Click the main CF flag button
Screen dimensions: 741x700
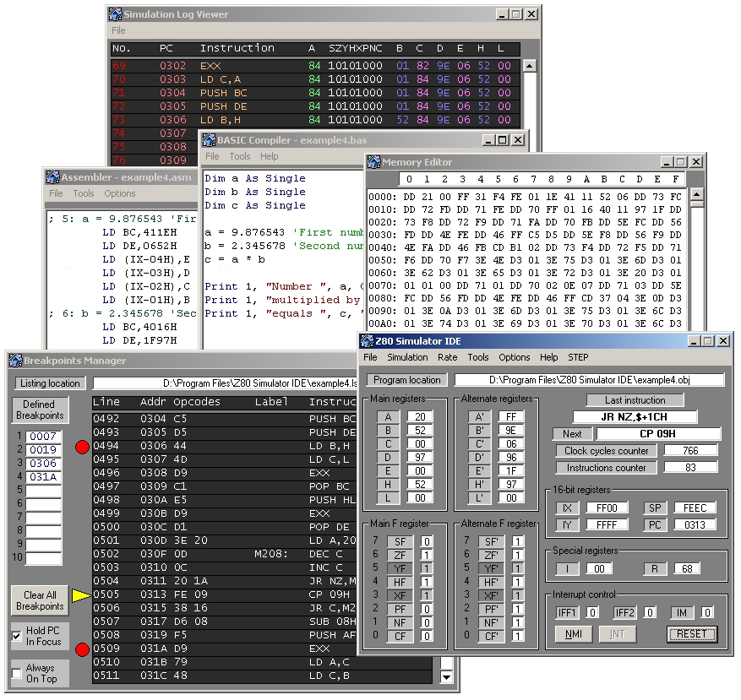pos(400,637)
